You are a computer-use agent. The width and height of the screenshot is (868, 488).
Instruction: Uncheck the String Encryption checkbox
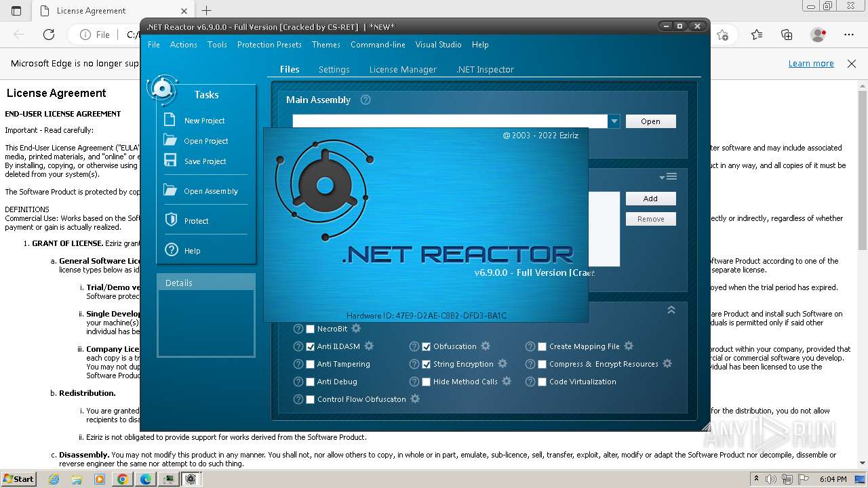427,364
